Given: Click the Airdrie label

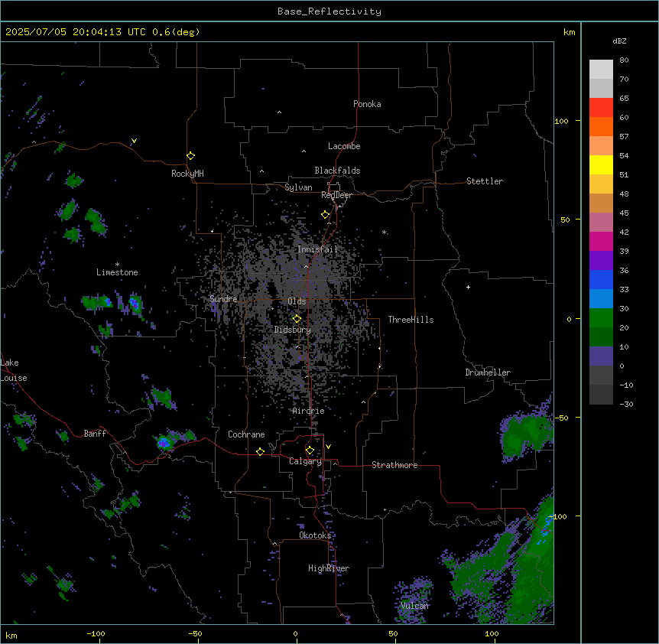Looking at the screenshot, I should (x=309, y=411).
